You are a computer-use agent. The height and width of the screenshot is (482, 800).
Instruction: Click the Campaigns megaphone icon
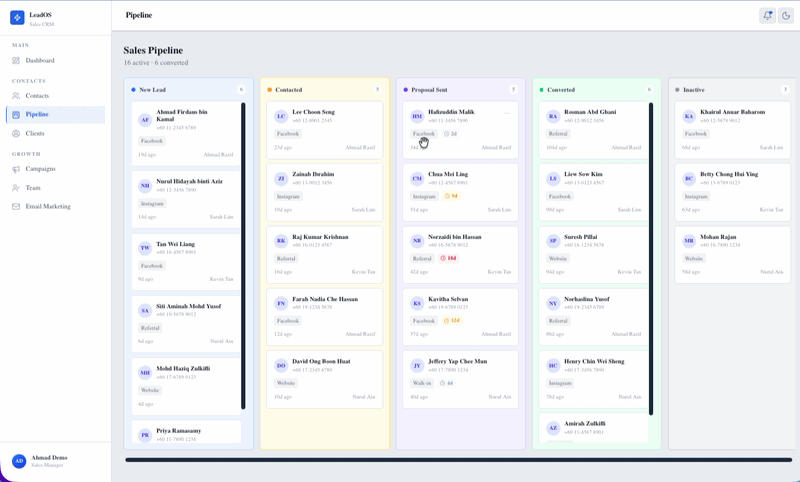pos(16,169)
